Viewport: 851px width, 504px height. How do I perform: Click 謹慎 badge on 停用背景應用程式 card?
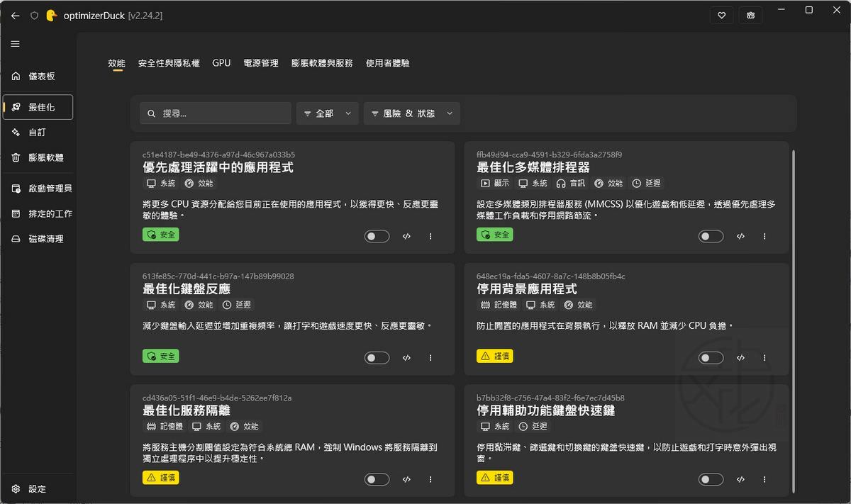click(495, 356)
